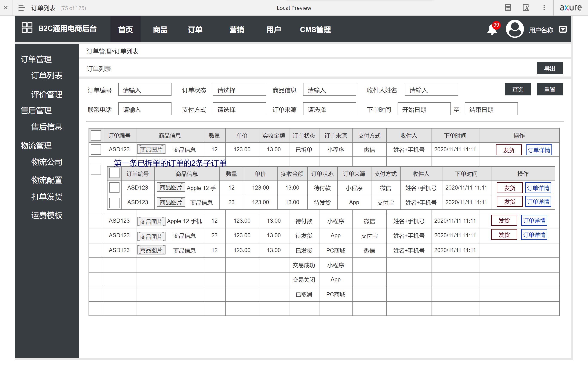Check the 已拆单 order row checkbox
This screenshot has height=392, width=588.
[x=96, y=150]
